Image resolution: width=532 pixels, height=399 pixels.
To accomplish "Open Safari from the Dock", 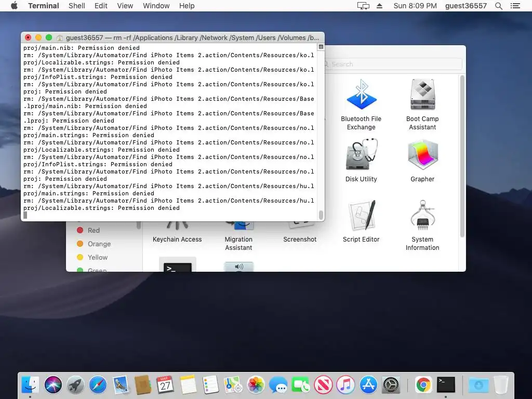I will tap(98, 385).
